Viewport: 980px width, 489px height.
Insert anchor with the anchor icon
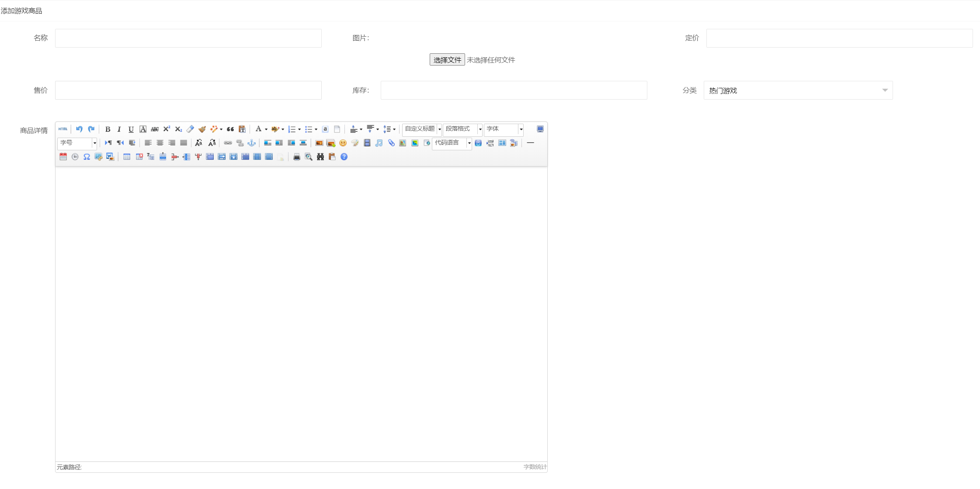pyautogui.click(x=251, y=143)
